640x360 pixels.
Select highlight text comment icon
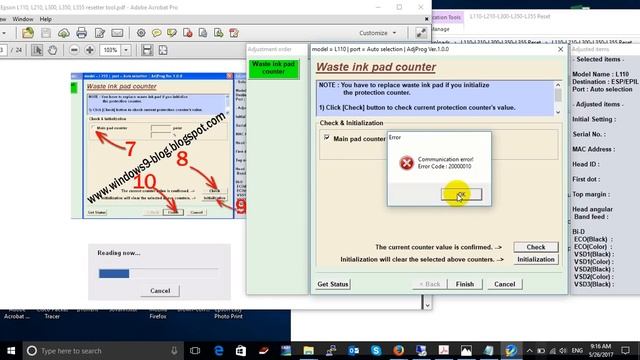[172, 33]
